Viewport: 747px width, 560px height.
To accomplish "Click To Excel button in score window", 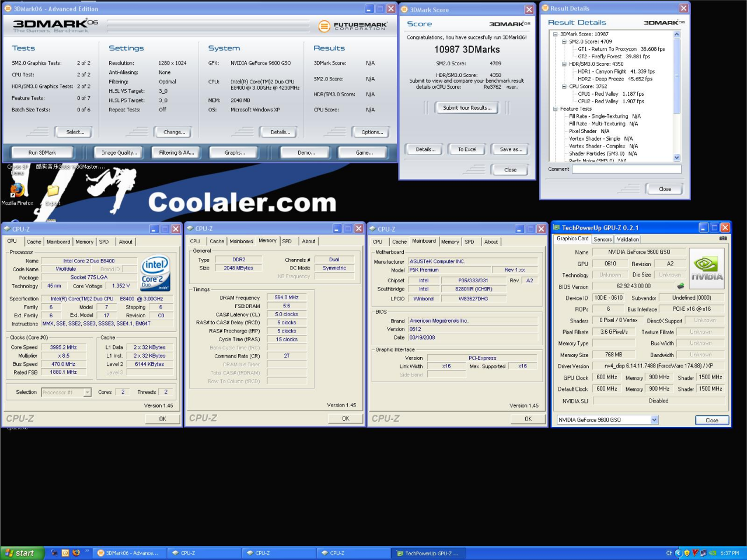I will coord(467,149).
